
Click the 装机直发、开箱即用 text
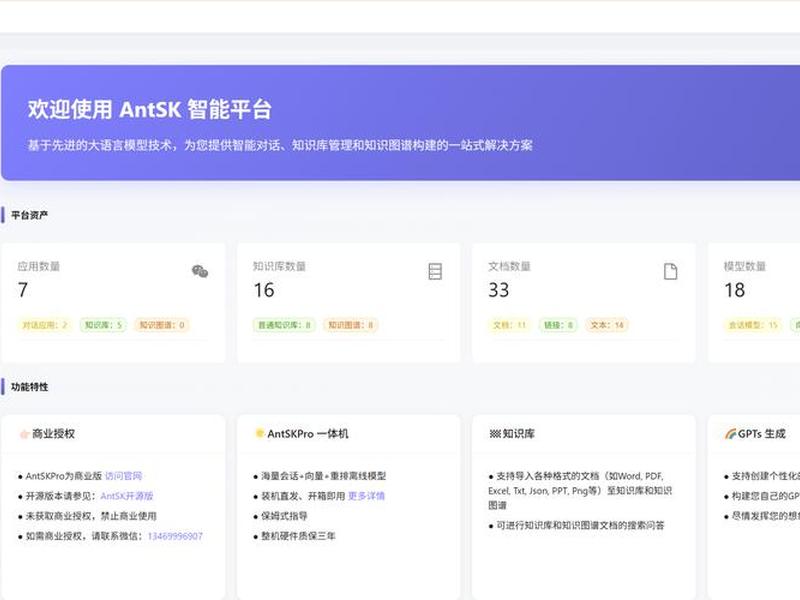[304, 496]
